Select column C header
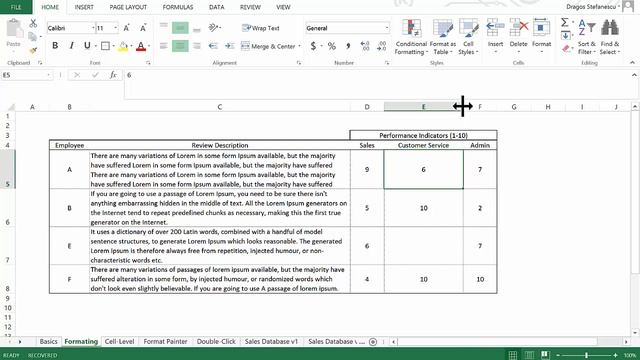The height and width of the screenshot is (360, 640). [220, 107]
